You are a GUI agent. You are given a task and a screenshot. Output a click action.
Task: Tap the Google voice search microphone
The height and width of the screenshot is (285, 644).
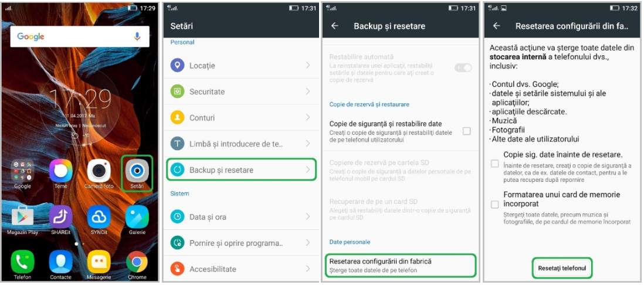coord(137,36)
